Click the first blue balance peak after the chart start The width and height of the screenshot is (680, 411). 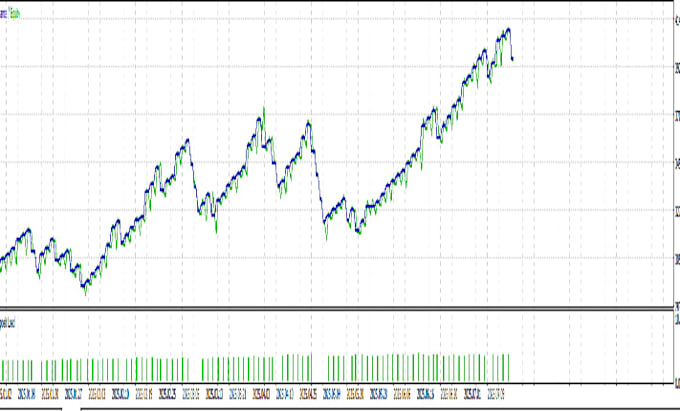[x=29, y=229]
